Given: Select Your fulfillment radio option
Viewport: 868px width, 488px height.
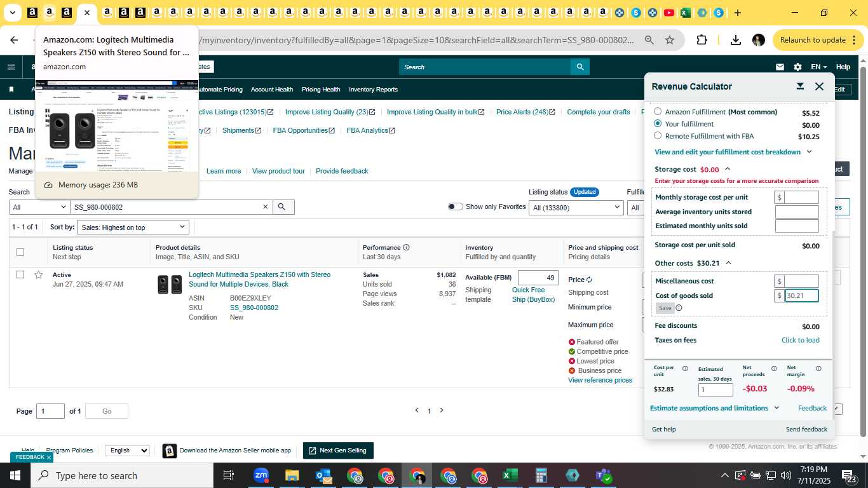Looking at the screenshot, I should [658, 123].
